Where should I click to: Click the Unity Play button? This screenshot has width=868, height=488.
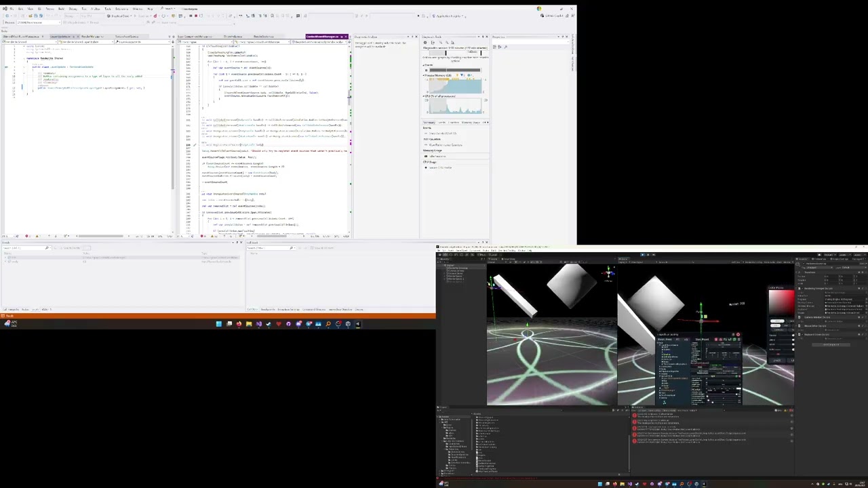[x=642, y=255]
